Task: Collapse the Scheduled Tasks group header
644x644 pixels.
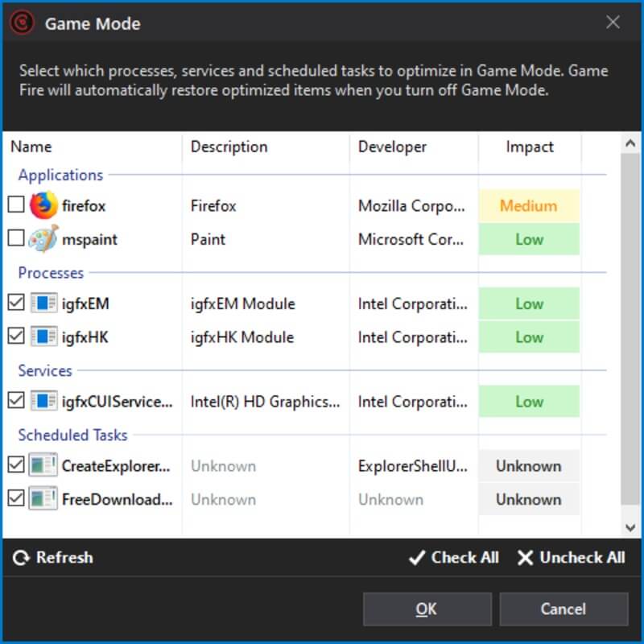Action: click(72, 435)
